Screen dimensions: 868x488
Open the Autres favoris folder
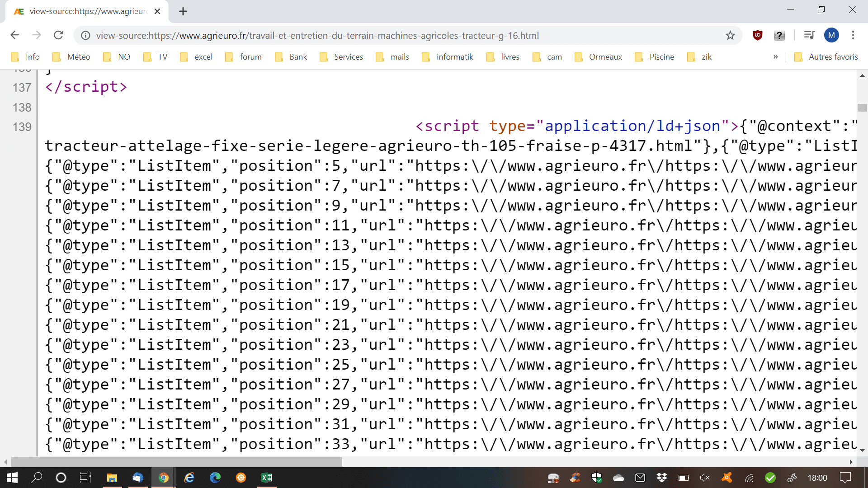(826, 57)
